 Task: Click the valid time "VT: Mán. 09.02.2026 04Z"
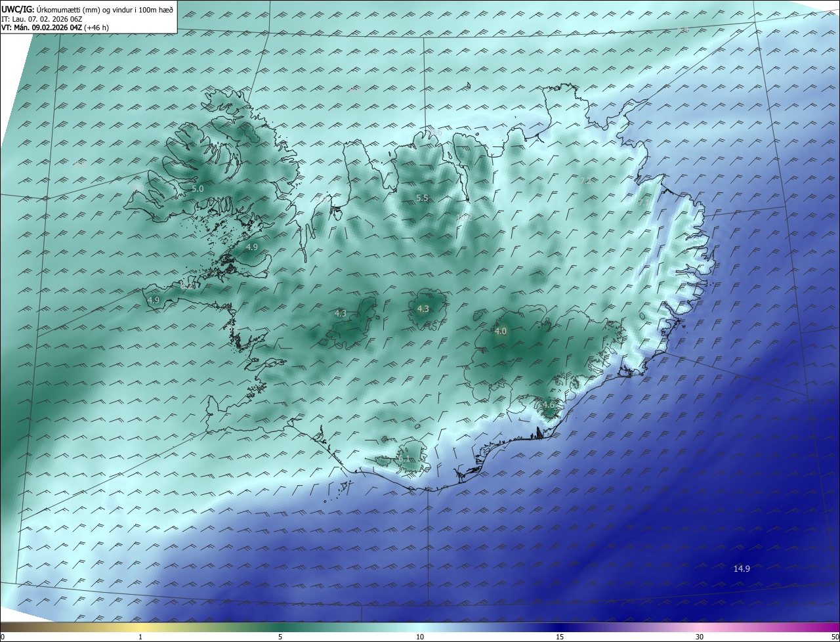coord(41,28)
